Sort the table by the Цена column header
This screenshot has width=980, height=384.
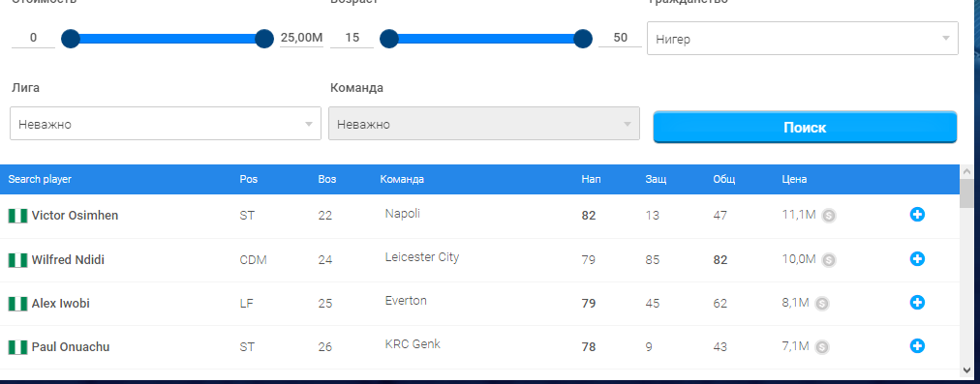point(794,179)
